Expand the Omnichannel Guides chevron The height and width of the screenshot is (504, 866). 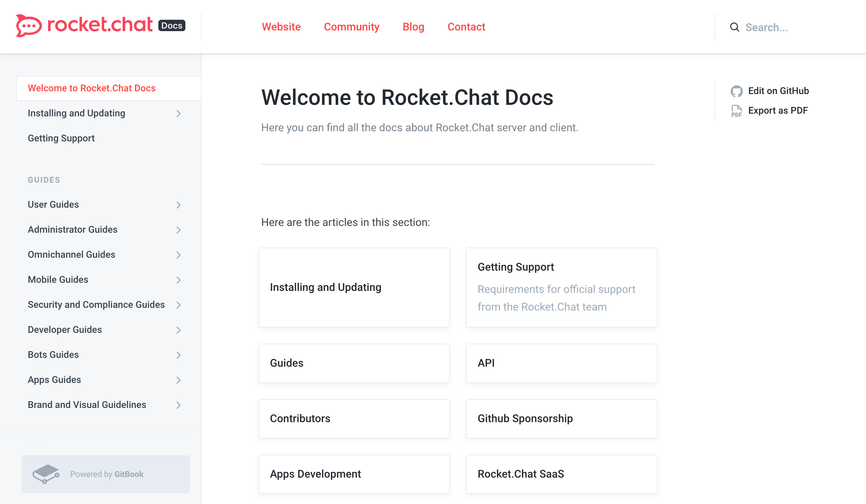pos(178,255)
